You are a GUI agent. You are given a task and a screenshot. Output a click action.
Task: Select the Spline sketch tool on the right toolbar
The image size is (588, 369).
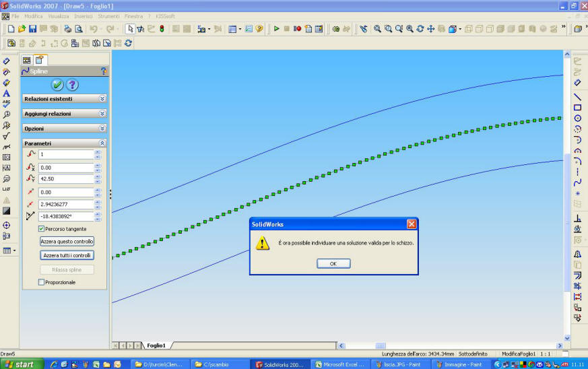(x=577, y=182)
